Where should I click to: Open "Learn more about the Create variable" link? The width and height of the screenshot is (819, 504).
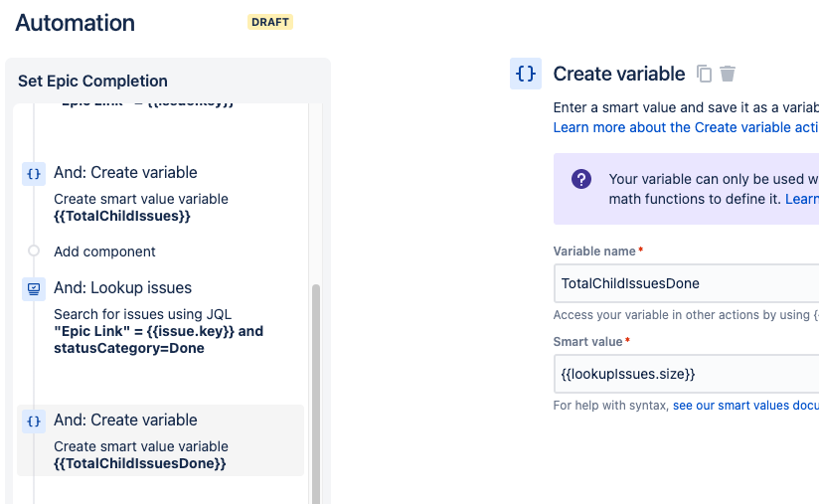(x=686, y=127)
